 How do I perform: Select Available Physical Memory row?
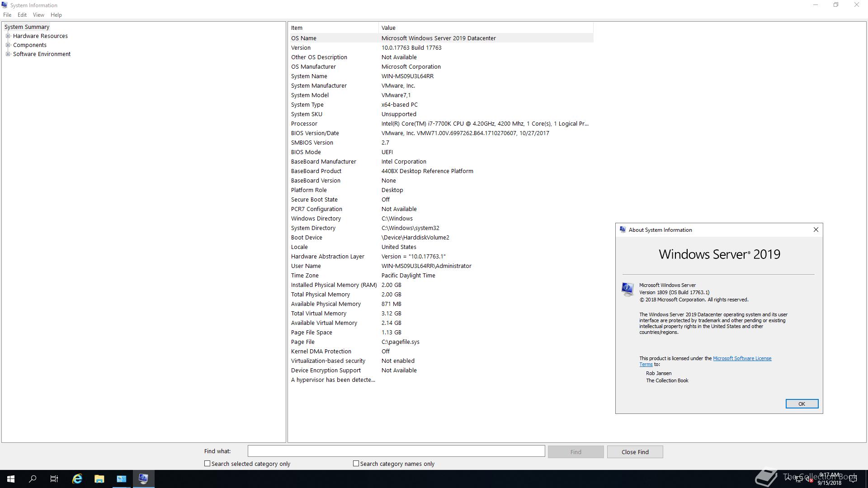pos(441,304)
